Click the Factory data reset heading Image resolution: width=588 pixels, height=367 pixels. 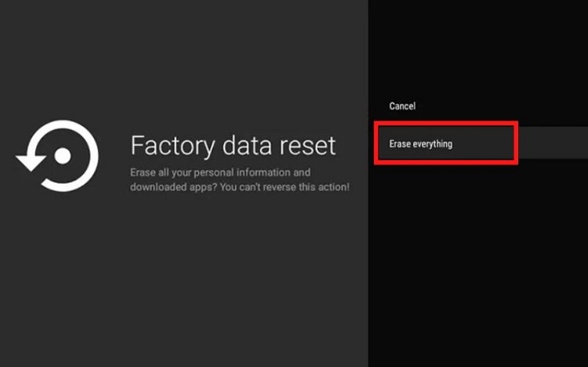coord(233,145)
